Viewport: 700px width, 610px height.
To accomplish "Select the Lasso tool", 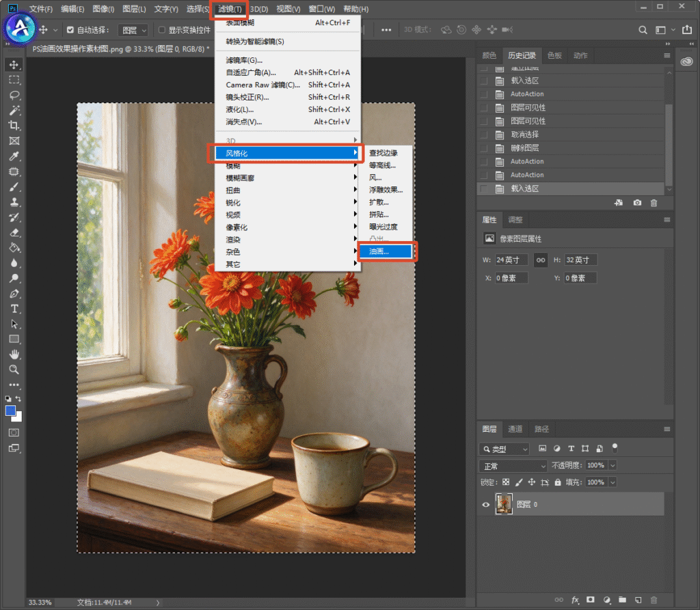I will [x=14, y=95].
